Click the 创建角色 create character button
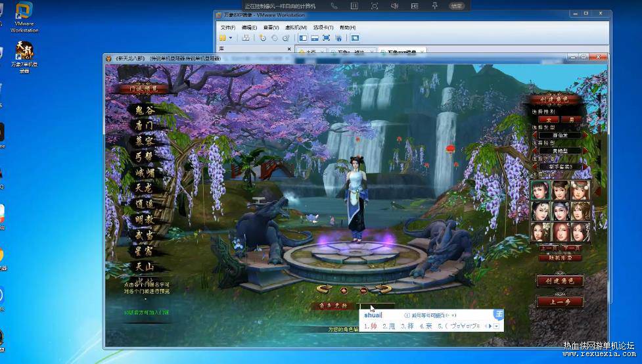 click(x=560, y=281)
